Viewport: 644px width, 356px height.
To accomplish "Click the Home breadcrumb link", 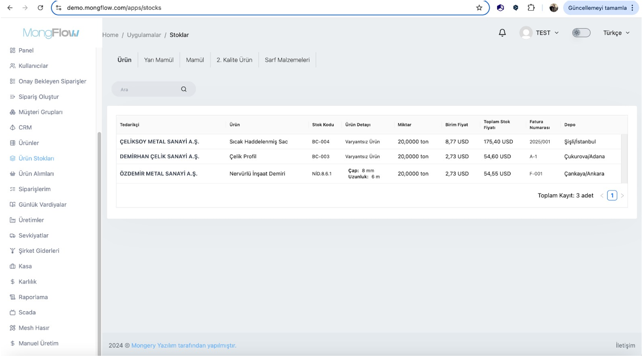I will coord(110,35).
